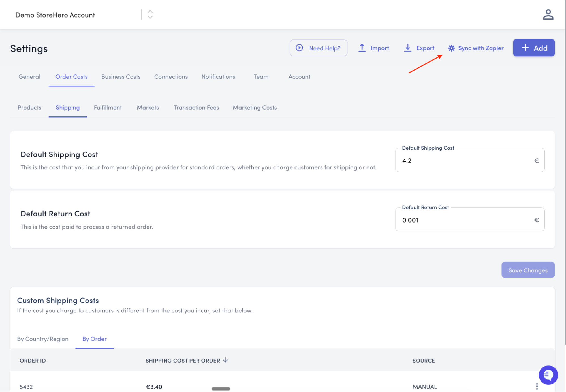Viewport: 566px width, 392px height.
Task: Open the Fulfillment sub-tab
Action: coord(108,108)
